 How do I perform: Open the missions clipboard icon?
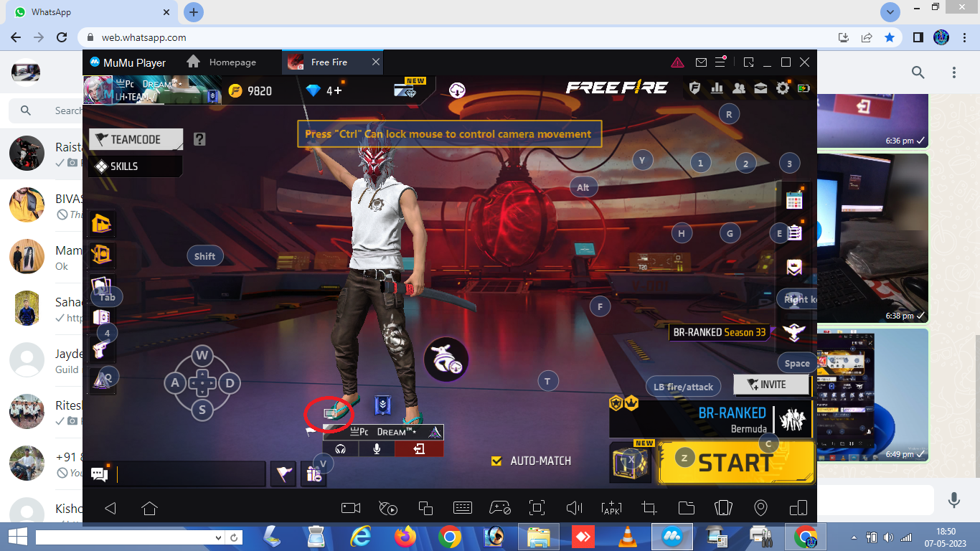[x=793, y=232]
